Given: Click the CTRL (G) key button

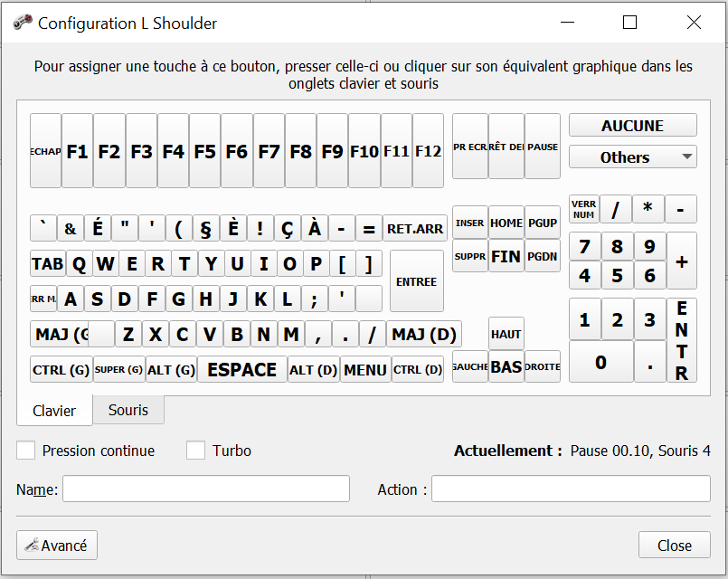Looking at the screenshot, I should point(61,369).
